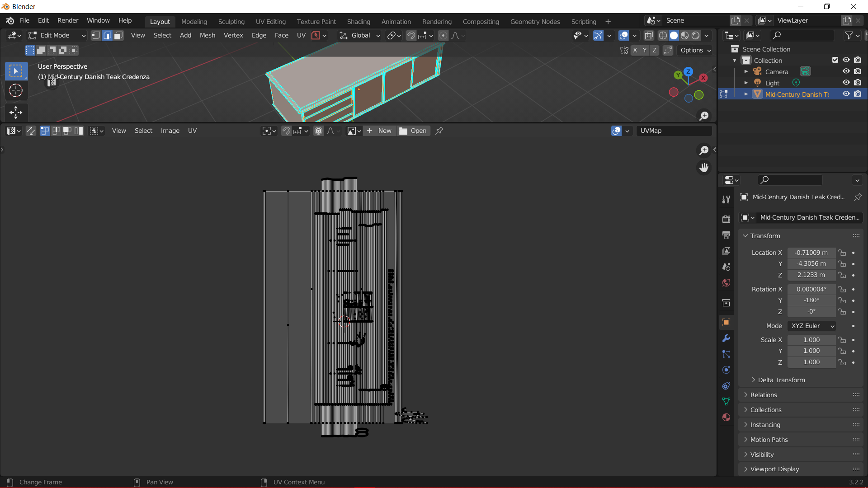Open the Object Data properties tab

tap(726, 401)
